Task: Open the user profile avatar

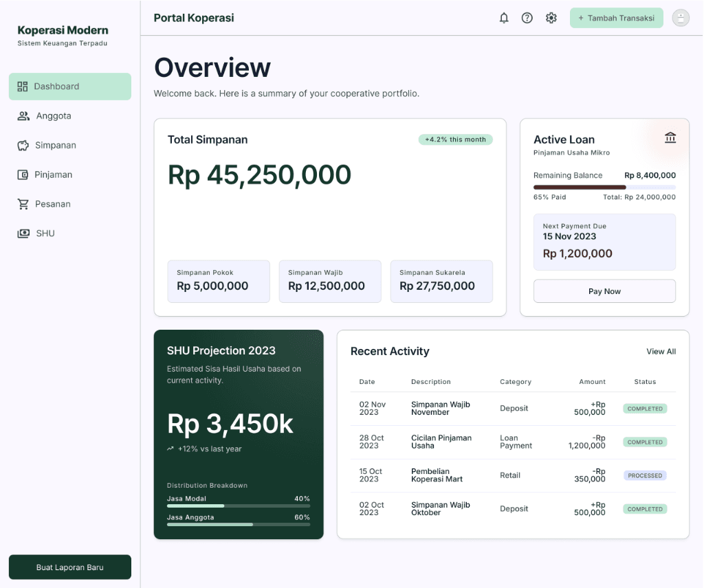Action: click(680, 18)
